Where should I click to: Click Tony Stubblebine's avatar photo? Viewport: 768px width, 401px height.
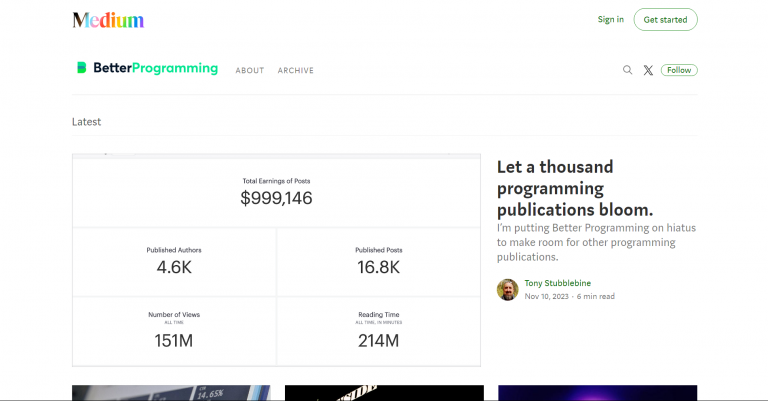pyautogui.click(x=507, y=289)
